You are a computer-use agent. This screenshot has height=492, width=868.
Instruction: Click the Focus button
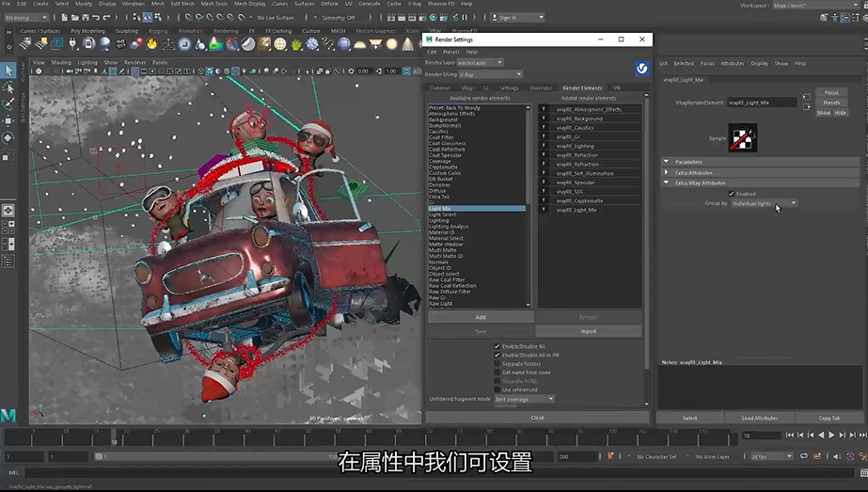[x=831, y=92]
